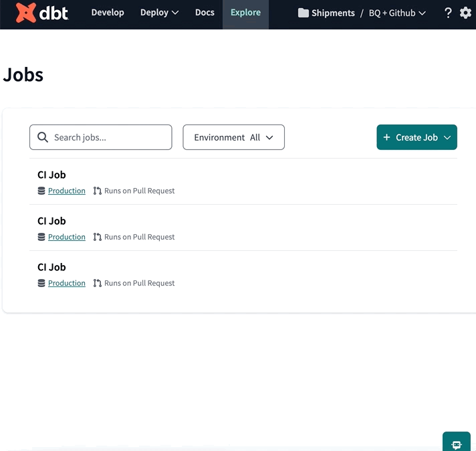The height and width of the screenshot is (451, 476).
Task: Follow the Production link of first CI Job
Action: [67, 191]
